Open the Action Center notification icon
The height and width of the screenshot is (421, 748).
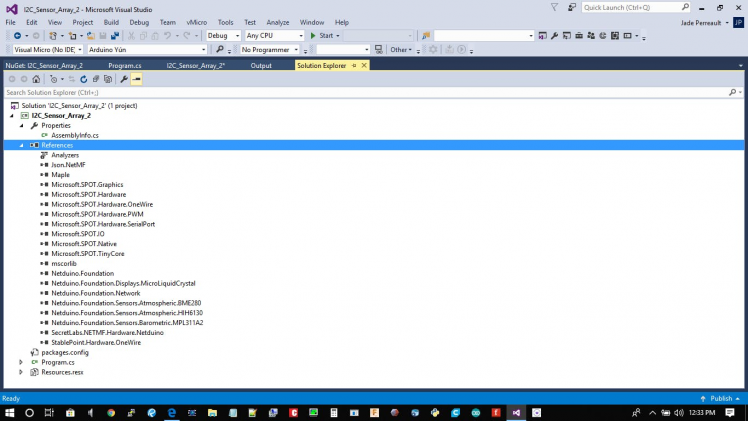coord(730,413)
